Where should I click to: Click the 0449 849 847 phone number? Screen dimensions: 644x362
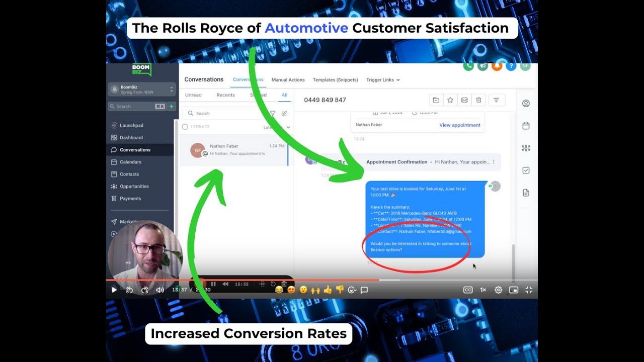325,100
